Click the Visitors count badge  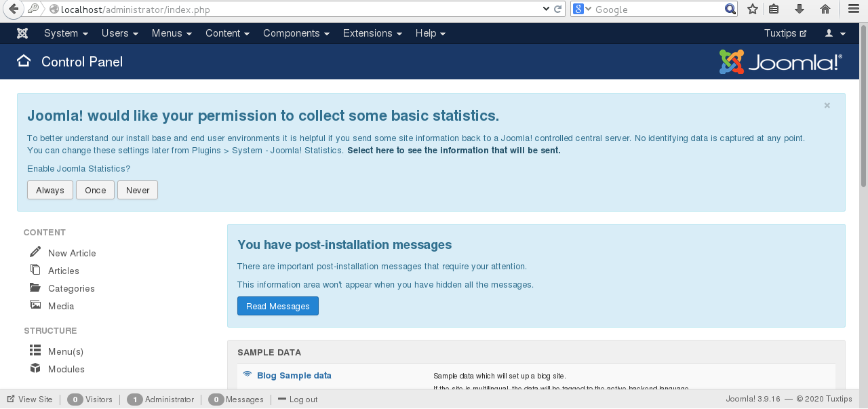click(x=75, y=400)
